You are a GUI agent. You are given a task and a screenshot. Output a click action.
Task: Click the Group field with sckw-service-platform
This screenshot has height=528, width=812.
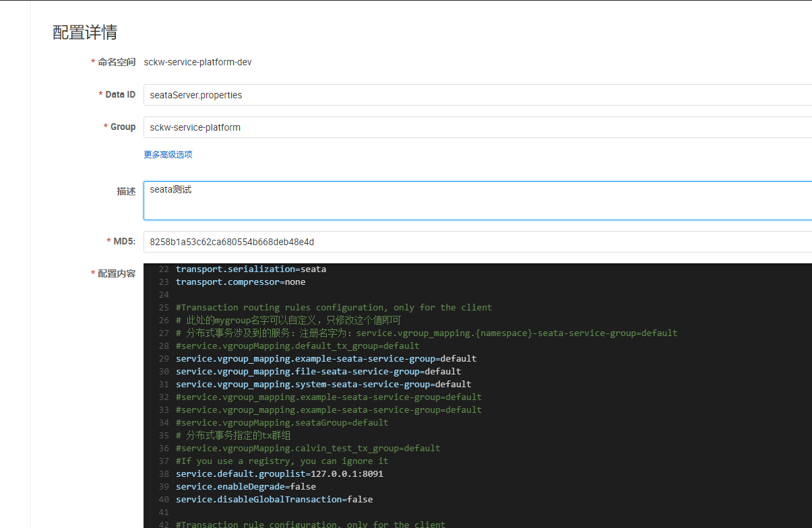(472, 127)
